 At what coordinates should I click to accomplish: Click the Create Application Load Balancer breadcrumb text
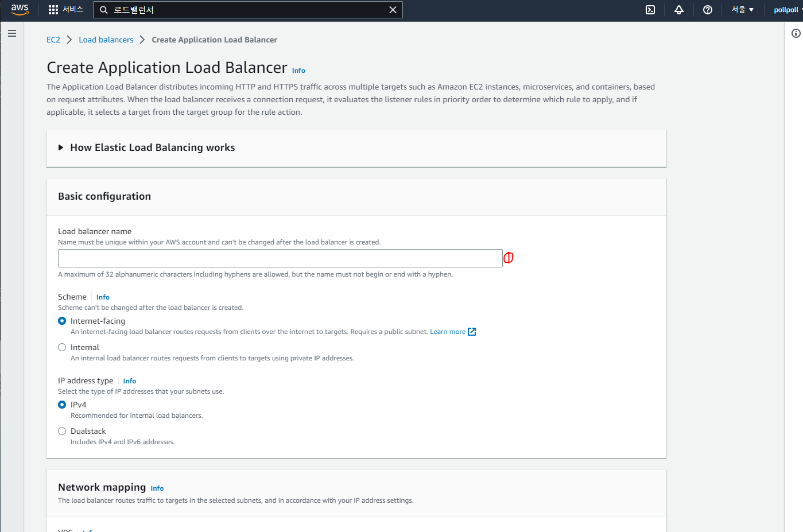215,40
